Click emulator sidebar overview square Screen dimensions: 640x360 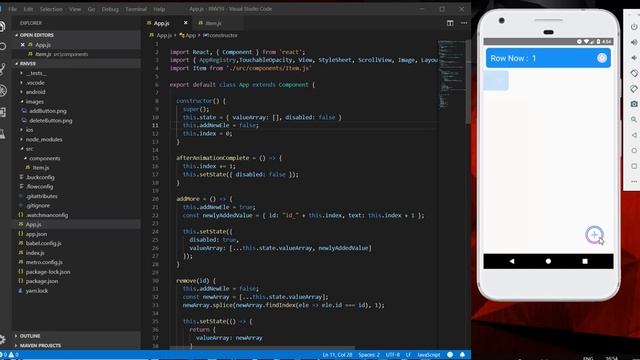[634, 166]
